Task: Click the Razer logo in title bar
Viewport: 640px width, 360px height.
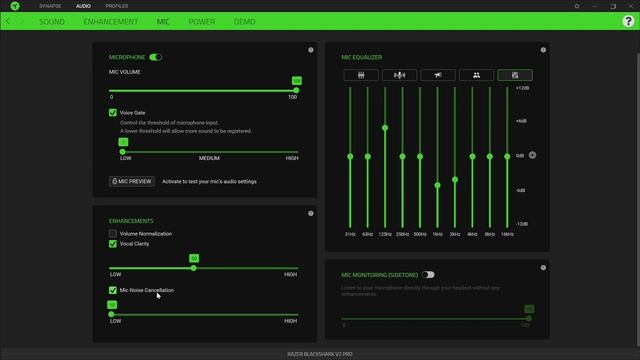Action: [15, 6]
